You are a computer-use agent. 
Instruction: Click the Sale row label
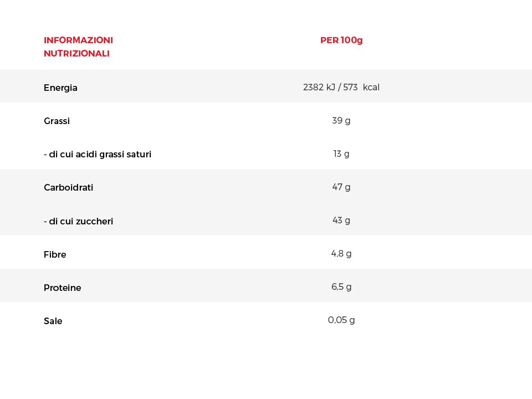tap(53, 321)
